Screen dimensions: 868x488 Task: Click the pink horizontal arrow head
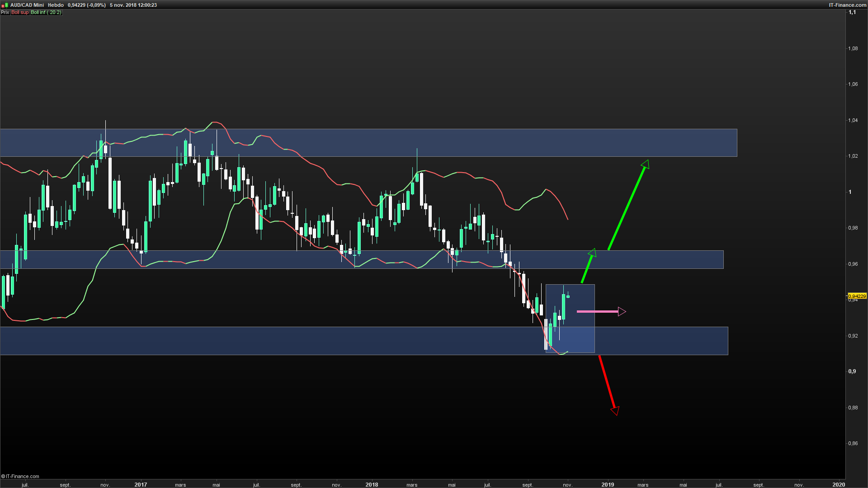[622, 311]
